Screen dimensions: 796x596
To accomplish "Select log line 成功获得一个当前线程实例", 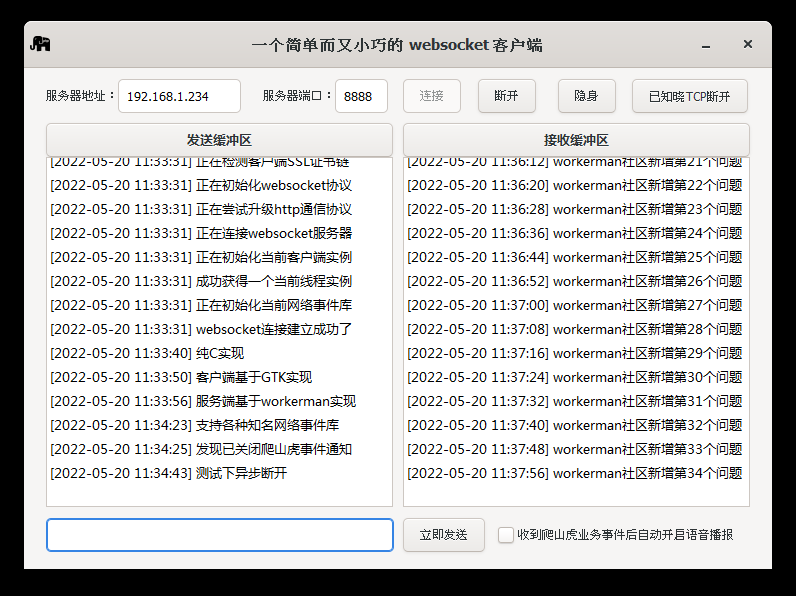I will 201,281.
